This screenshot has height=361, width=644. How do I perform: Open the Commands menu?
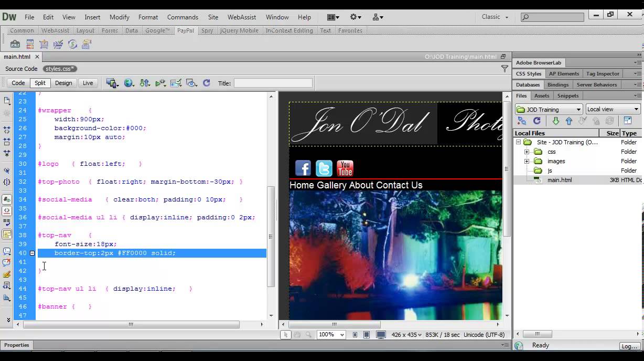coord(183,17)
